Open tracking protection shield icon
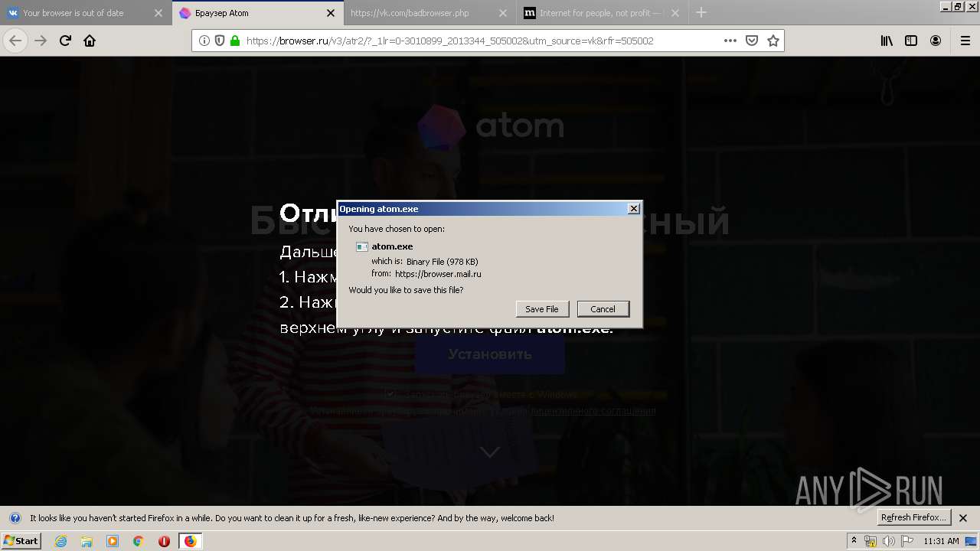Viewport: 980px width, 551px height. click(220, 41)
